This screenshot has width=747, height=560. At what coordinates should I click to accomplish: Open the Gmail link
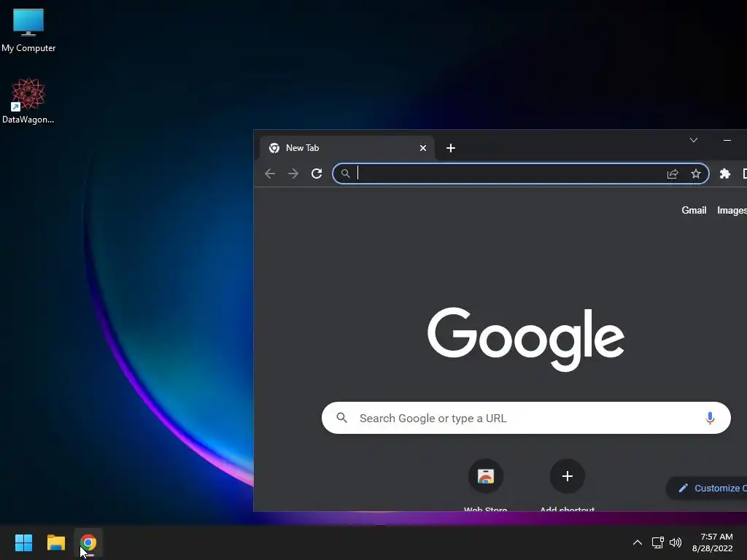point(694,211)
